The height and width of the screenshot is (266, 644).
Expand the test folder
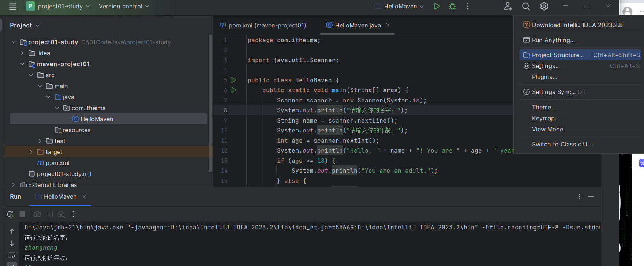[40, 141]
